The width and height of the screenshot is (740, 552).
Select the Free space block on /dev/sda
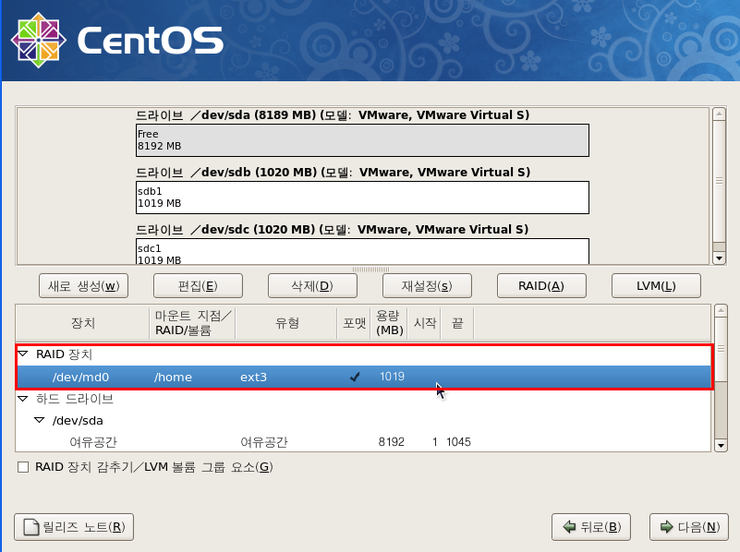tap(362, 140)
